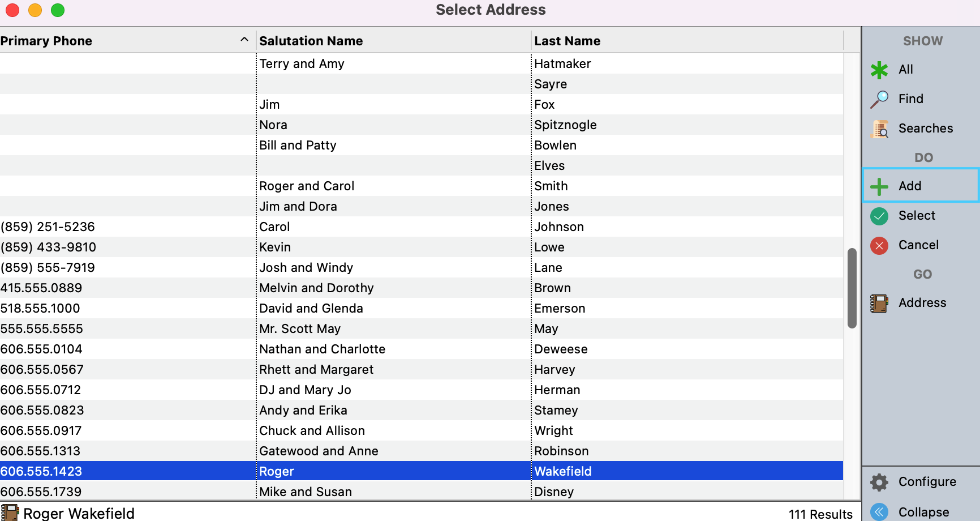Open saved Searches icon in sidebar
Viewport: 980px width, 521px height.
pyautogui.click(x=879, y=129)
